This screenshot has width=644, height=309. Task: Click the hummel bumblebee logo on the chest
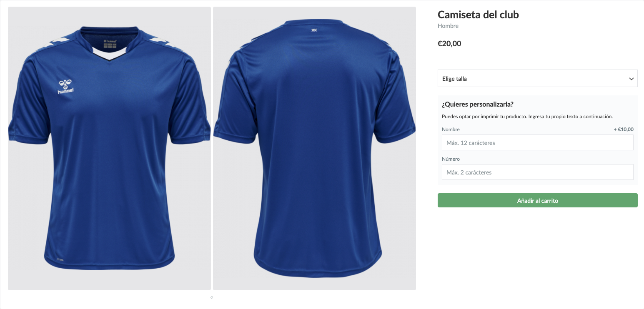[65, 86]
